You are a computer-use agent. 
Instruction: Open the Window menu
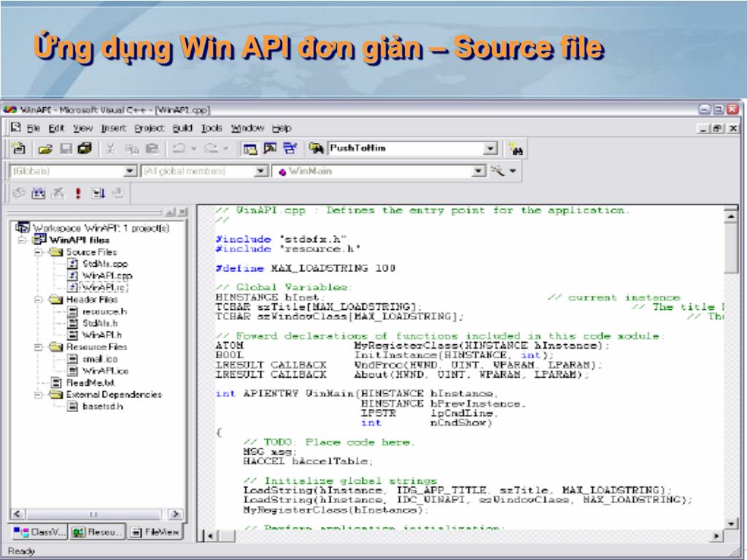248,128
